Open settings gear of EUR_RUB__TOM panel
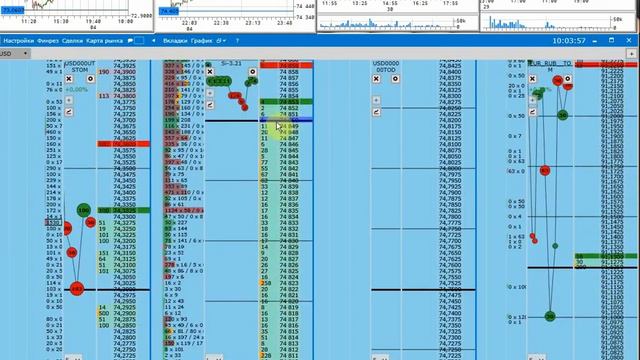 pos(568,78)
